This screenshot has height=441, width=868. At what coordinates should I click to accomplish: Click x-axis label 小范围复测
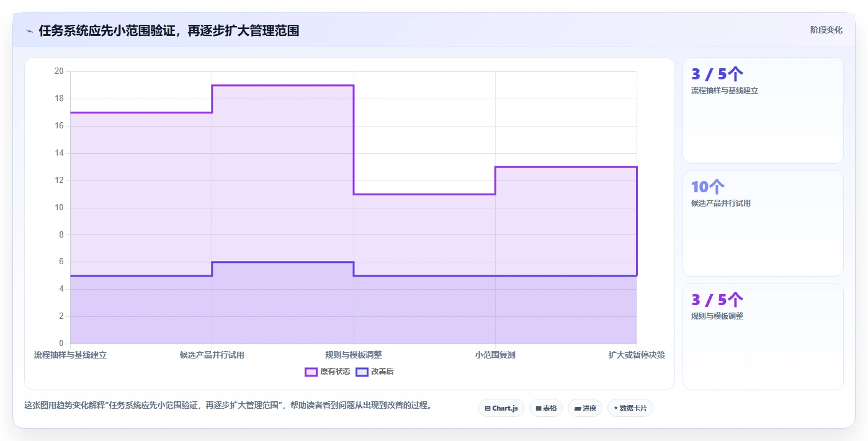495,355
